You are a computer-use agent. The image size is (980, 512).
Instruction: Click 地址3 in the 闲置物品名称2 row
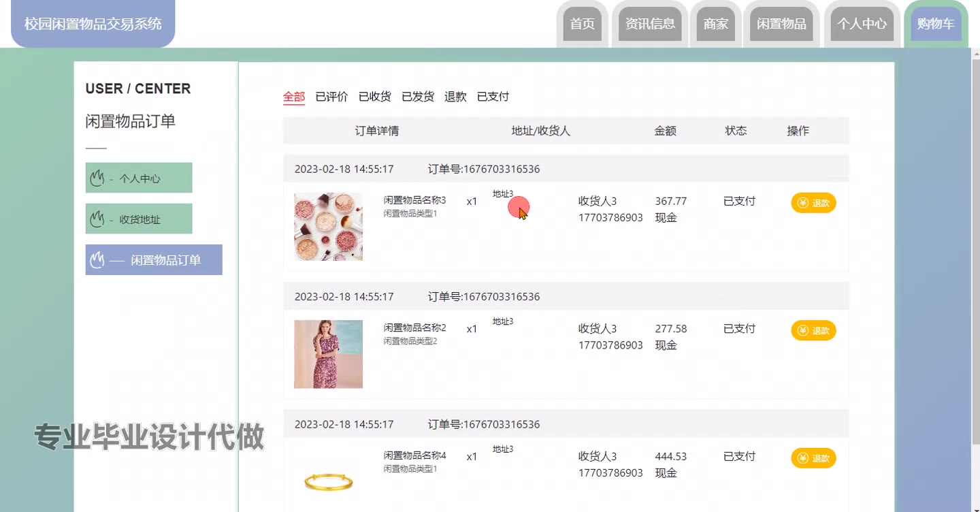coord(503,321)
